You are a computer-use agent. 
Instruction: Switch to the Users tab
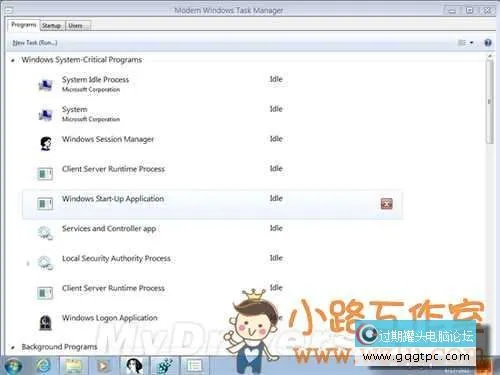(x=78, y=26)
